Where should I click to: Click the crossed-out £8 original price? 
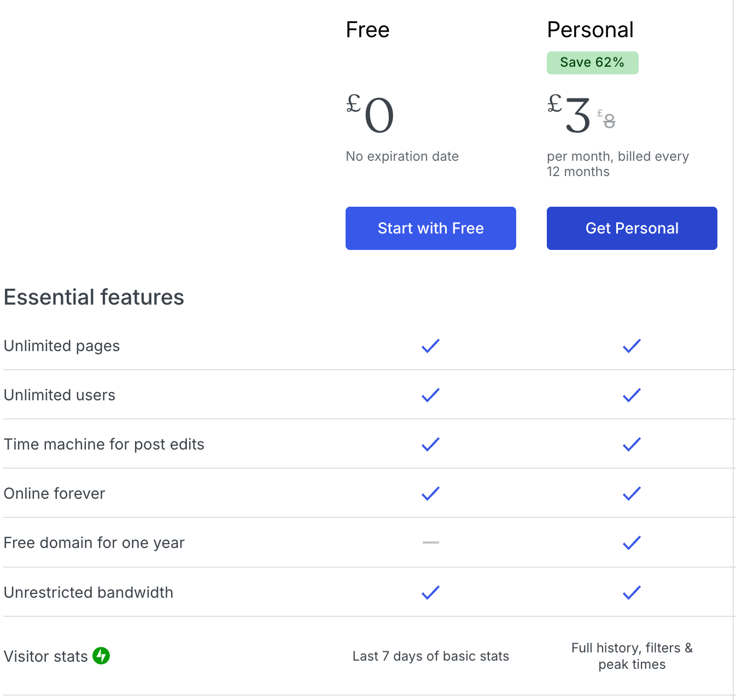click(606, 119)
